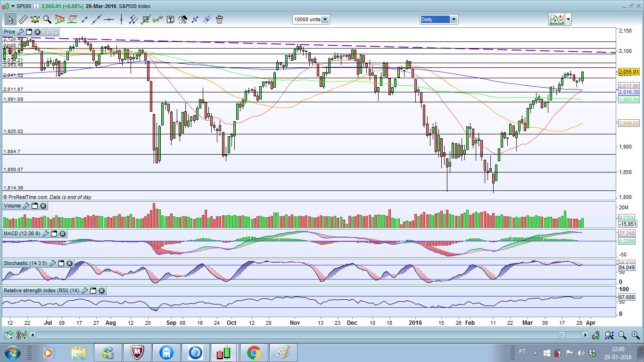
Task: Select the text annotation tool
Action: (x=170, y=19)
